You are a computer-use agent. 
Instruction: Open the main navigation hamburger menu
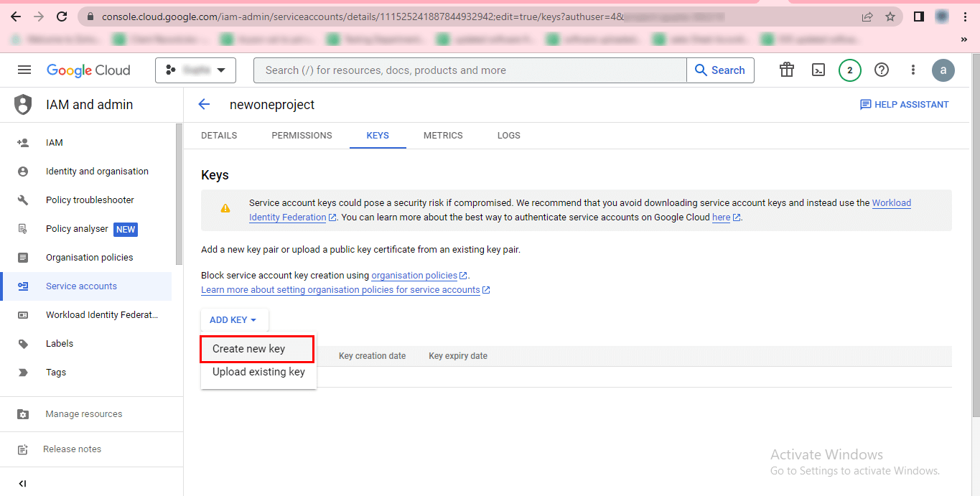coord(24,70)
